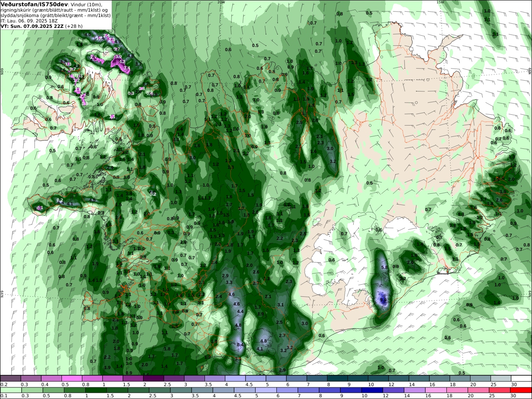
Task: Select the 5.8 precipitation value on the map
Action: [x=384, y=267]
